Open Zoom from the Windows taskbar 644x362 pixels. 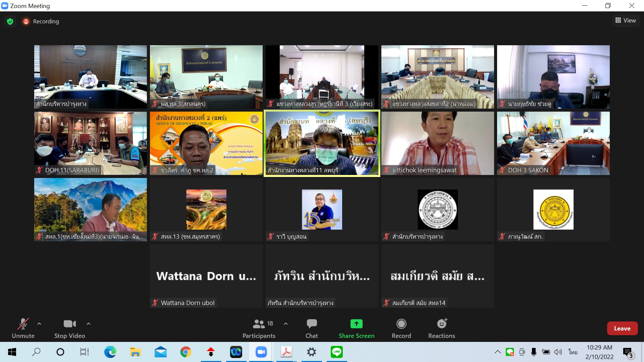261,352
